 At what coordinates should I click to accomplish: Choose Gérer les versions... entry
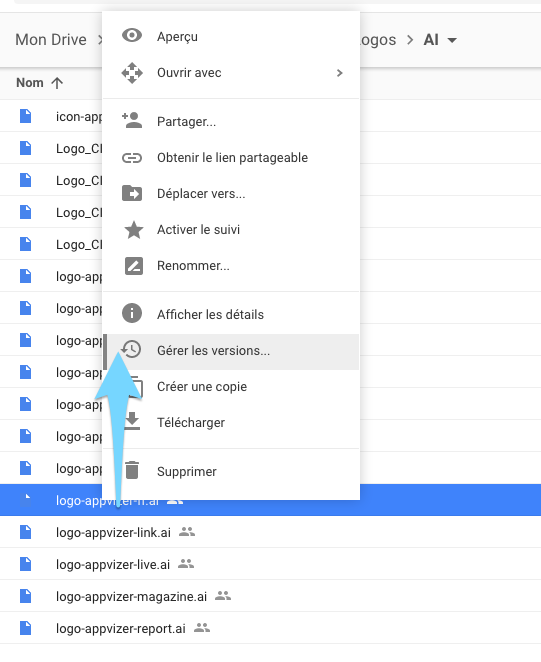pos(231,351)
